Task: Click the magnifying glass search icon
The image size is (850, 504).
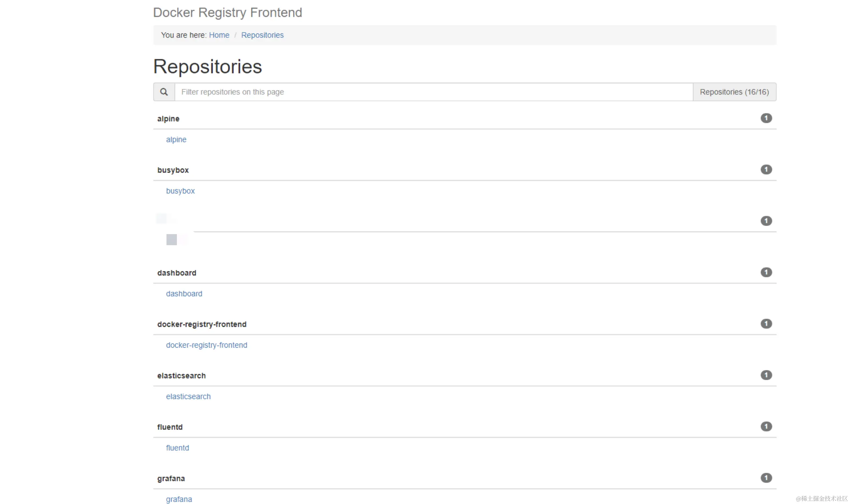Action: coord(164,92)
